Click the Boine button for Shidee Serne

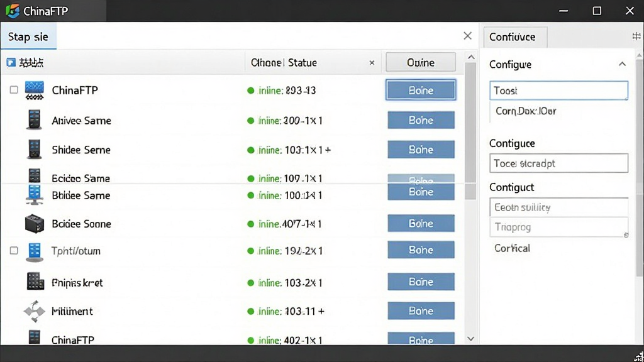421,150
